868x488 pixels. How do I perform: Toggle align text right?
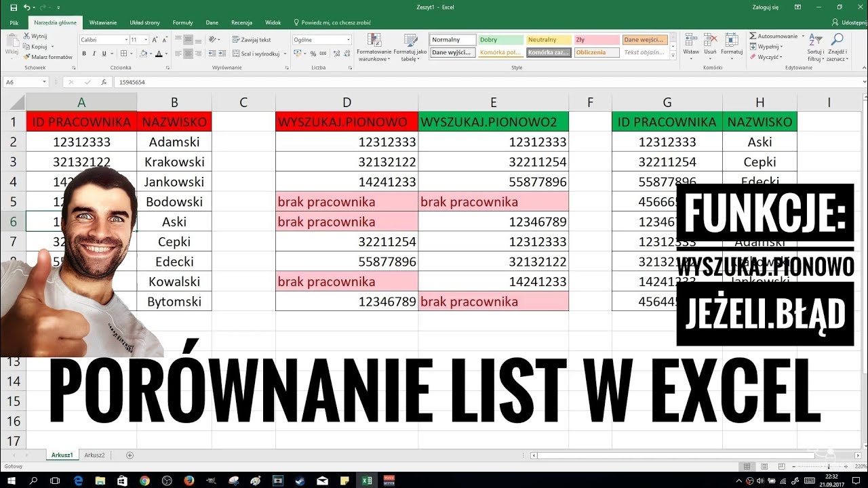(x=199, y=54)
